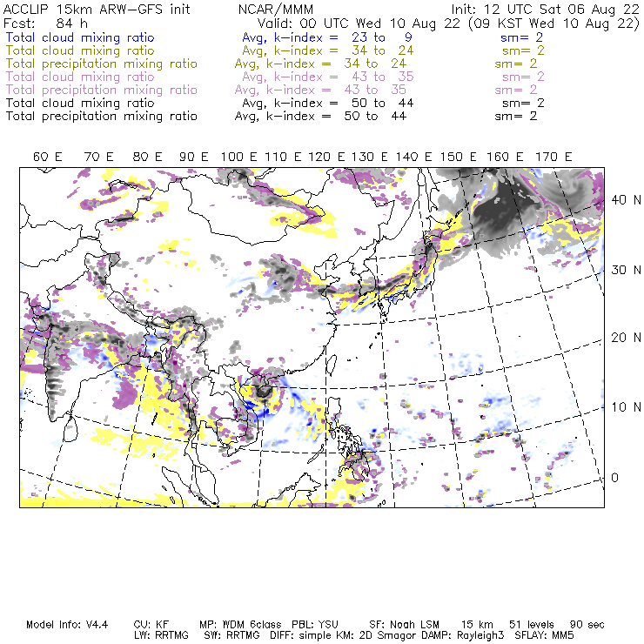Click the '110 E' longitude label
The width and height of the screenshot is (644, 644).
(283, 157)
